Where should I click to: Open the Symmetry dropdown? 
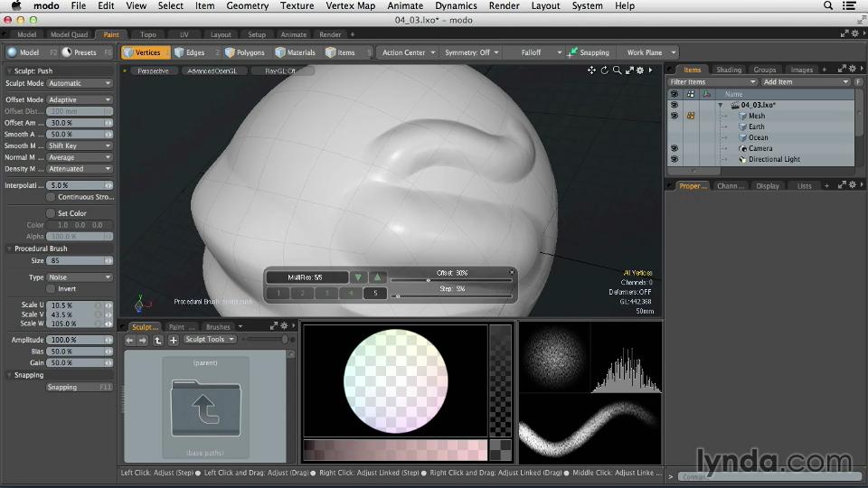pos(471,52)
